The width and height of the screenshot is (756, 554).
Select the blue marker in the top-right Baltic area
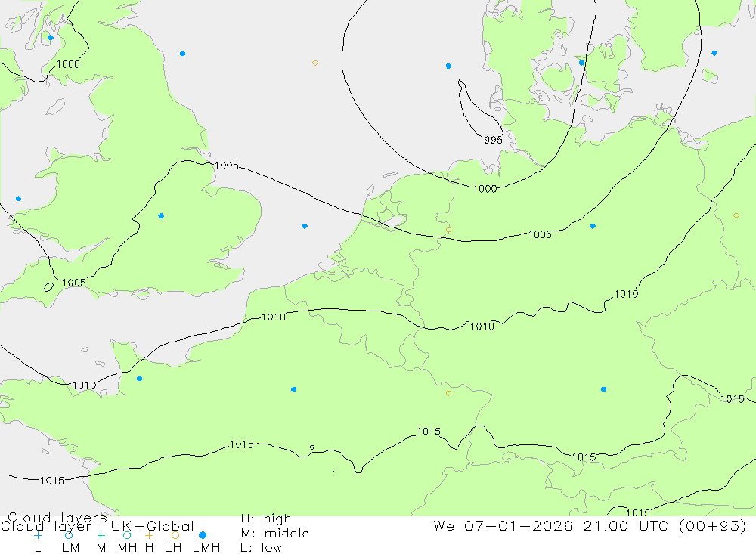pyautogui.click(x=714, y=53)
